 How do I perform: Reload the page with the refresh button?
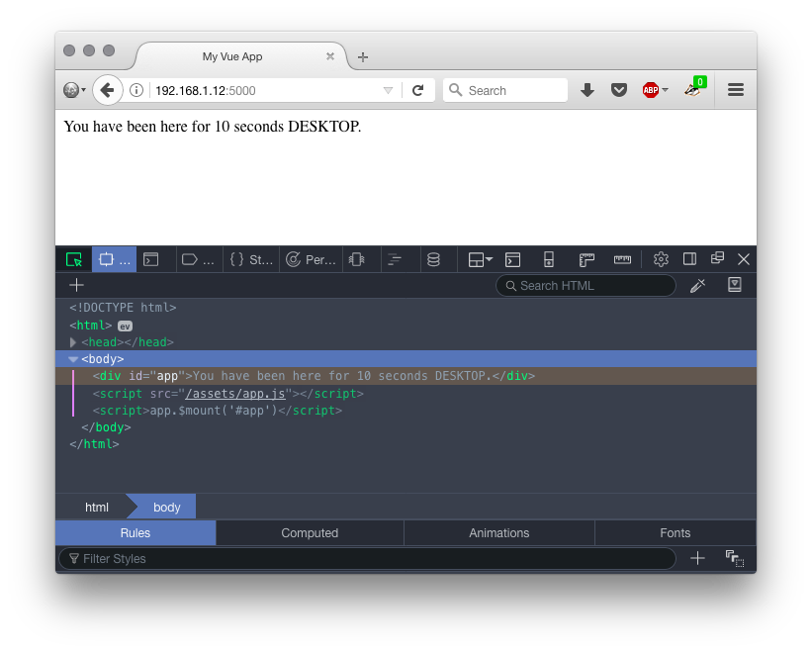[x=417, y=90]
